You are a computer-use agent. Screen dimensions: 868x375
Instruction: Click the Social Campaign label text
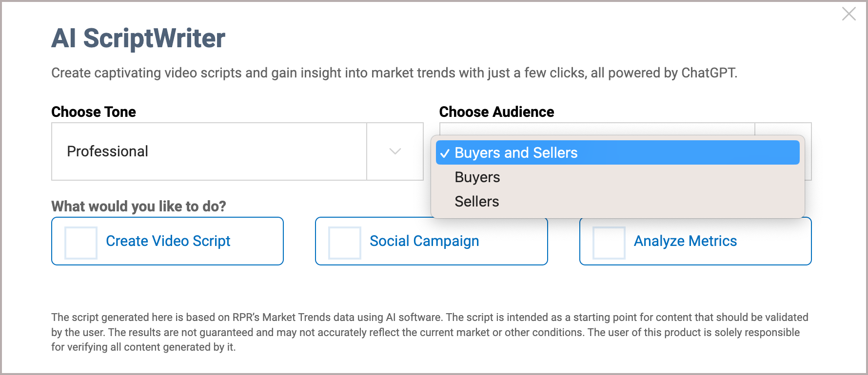tap(424, 241)
